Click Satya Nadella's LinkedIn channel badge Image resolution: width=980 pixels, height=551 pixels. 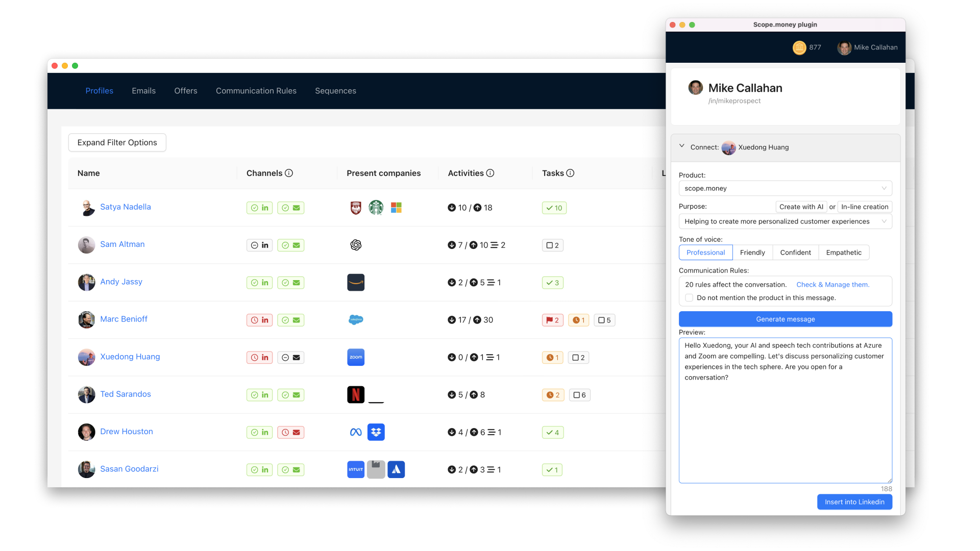pos(259,208)
